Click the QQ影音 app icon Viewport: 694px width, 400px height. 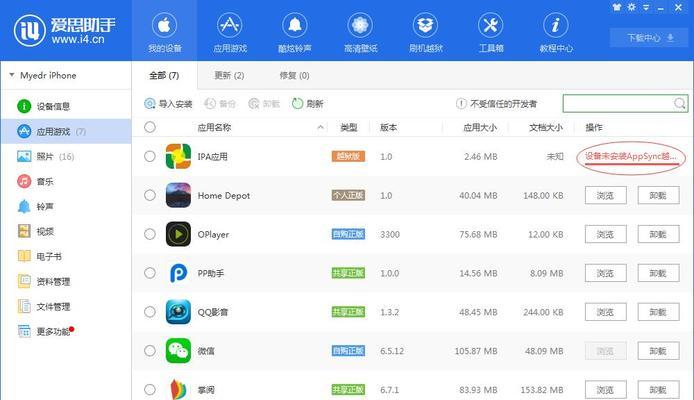coord(178,312)
